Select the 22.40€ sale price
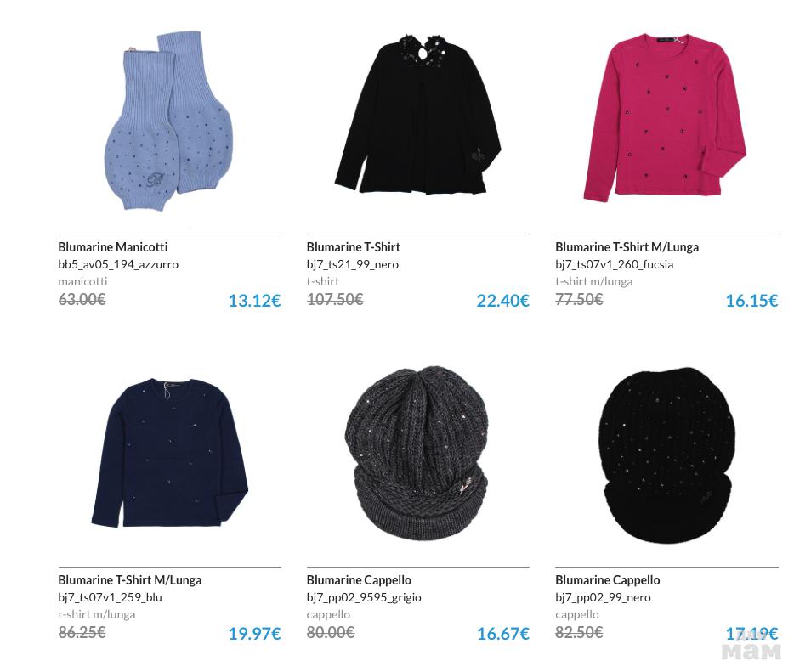Screen dimensions: 794x672 pos(502,301)
